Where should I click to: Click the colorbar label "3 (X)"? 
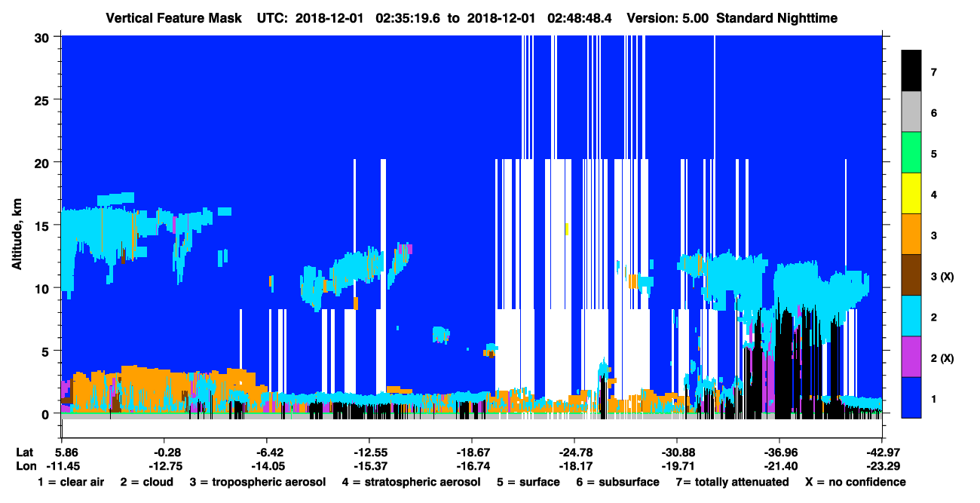(942, 276)
